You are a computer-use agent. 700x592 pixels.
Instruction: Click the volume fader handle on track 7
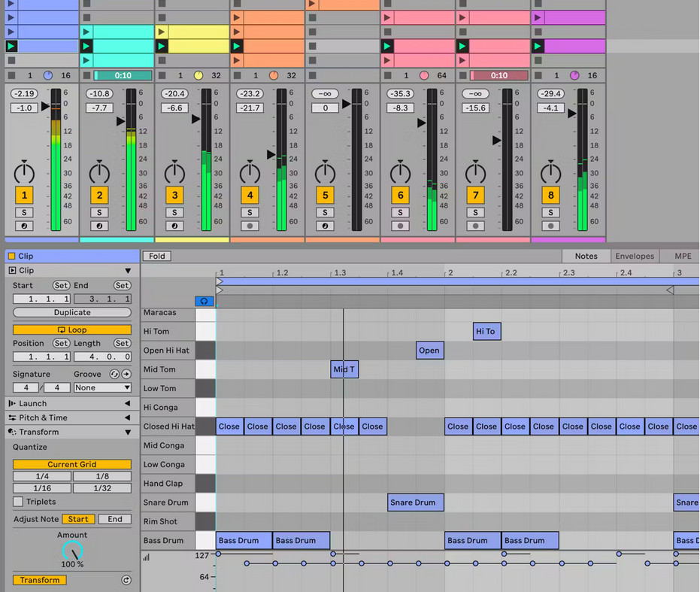click(497, 141)
